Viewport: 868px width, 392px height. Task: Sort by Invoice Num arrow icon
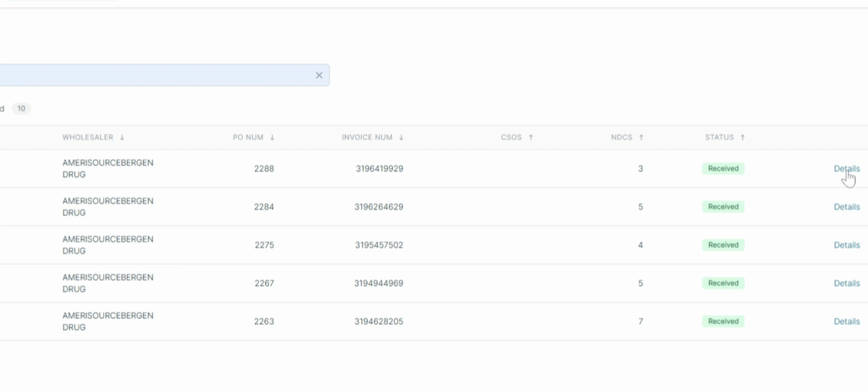click(x=401, y=138)
